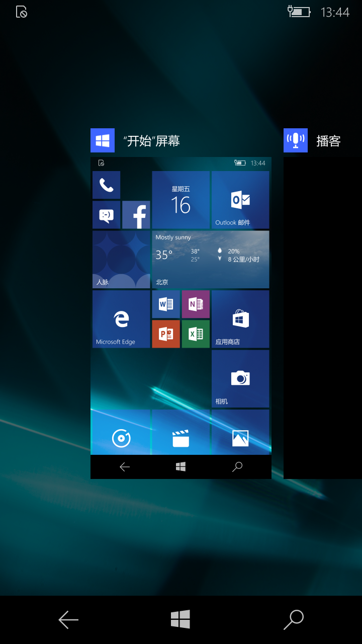The height and width of the screenshot is (644, 362).
Task: Tap the search icon inside Start preview
Action: [237, 467]
